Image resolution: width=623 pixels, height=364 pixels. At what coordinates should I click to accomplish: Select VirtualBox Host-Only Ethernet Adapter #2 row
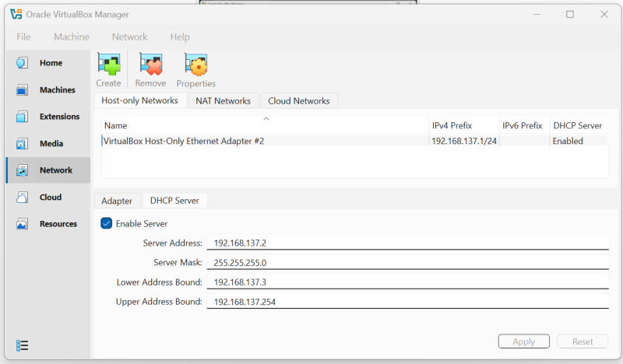click(355, 141)
